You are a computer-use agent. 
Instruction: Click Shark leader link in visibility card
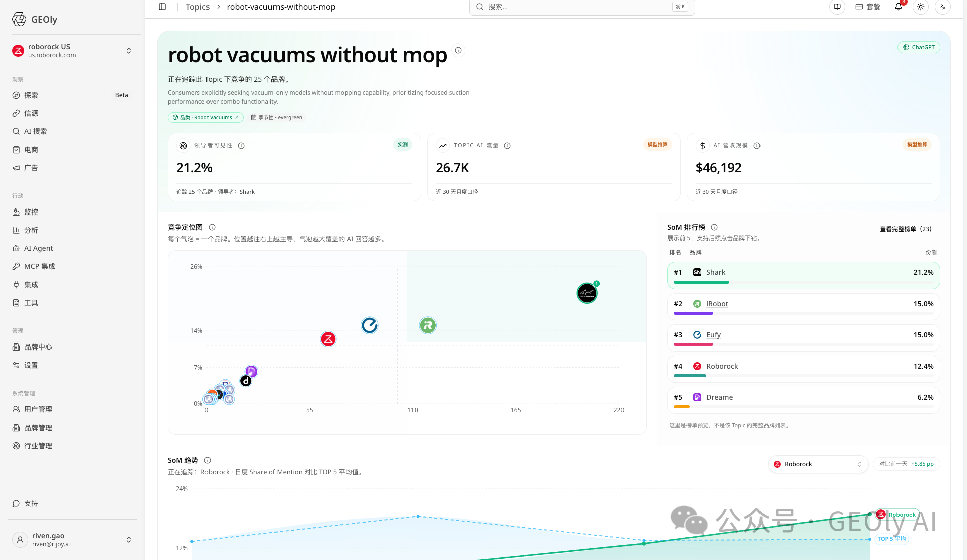point(247,192)
